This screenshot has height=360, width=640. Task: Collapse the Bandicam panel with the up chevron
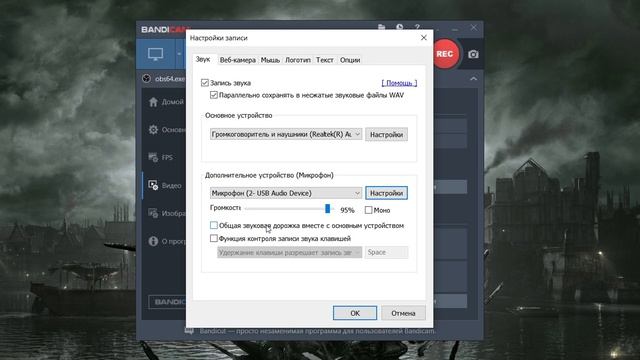tap(473, 79)
